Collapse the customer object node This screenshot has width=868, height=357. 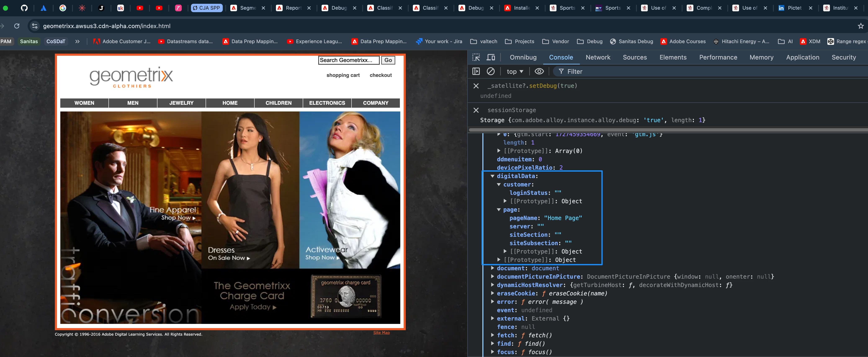coord(499,184)
